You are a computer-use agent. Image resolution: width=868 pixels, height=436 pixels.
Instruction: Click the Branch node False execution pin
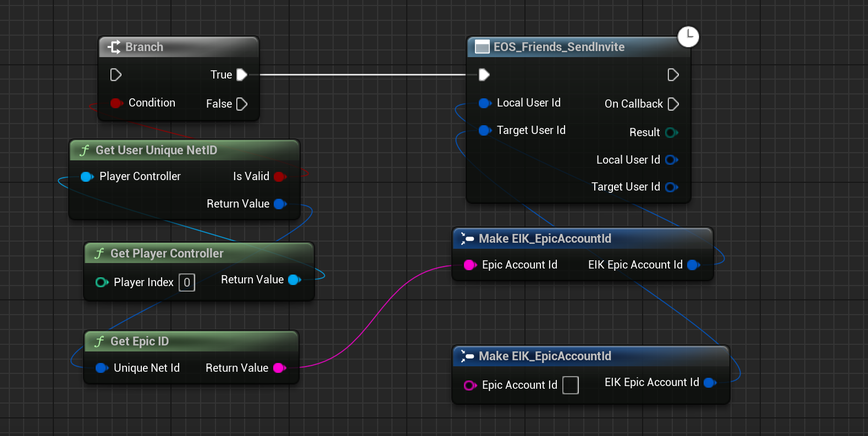point(241,104)
